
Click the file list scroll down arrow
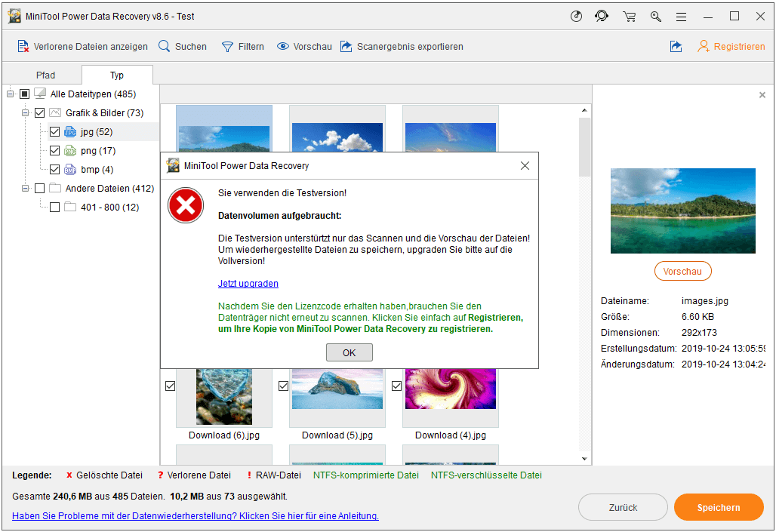pos(584,459)
